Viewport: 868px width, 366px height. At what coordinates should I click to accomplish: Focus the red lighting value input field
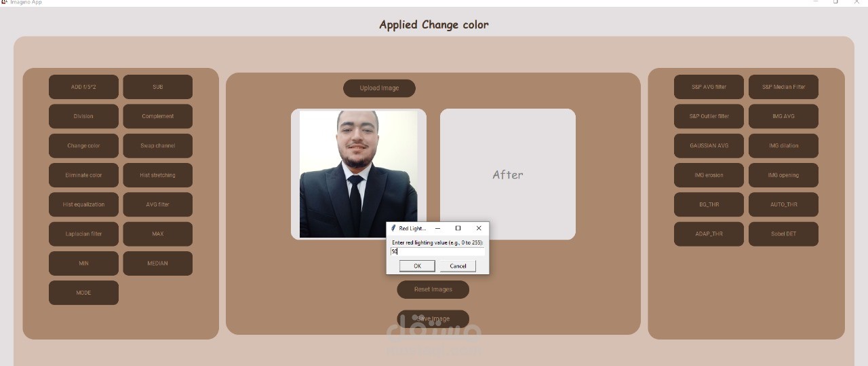(437, 251)
